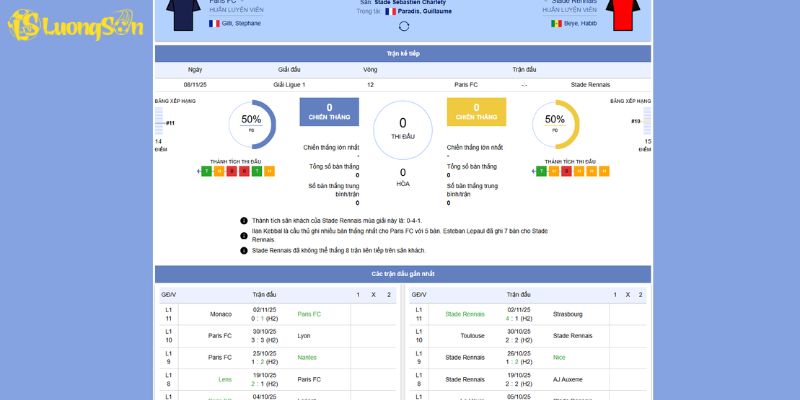Click the blue 50% donut chart

[252, 124]
